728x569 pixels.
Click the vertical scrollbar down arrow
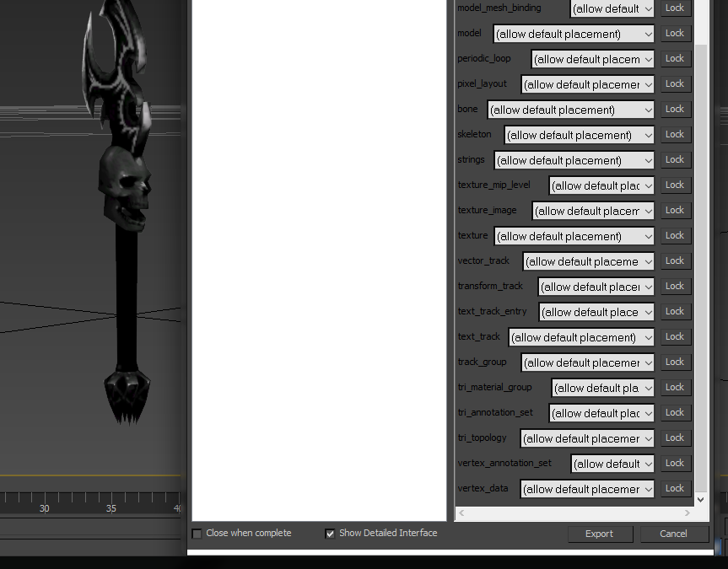coord(701,500)
